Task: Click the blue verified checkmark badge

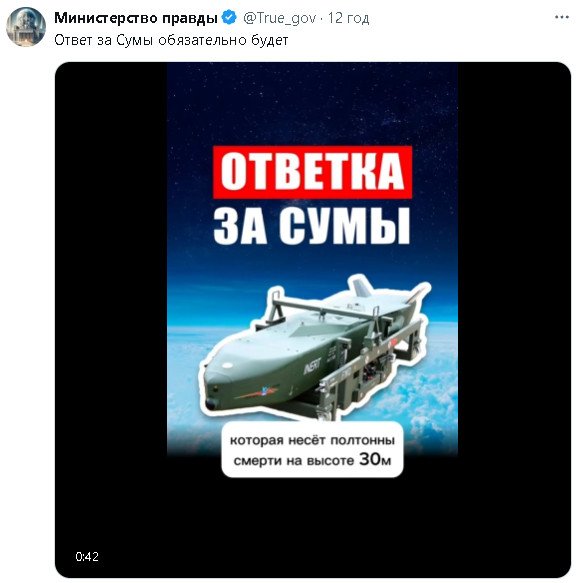Action: 229,17
